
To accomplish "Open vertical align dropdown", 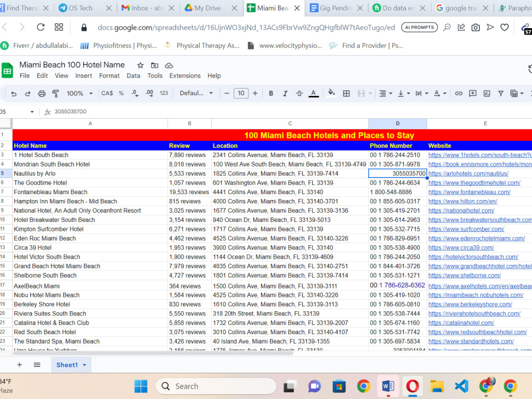I will [x=404, y=93].
